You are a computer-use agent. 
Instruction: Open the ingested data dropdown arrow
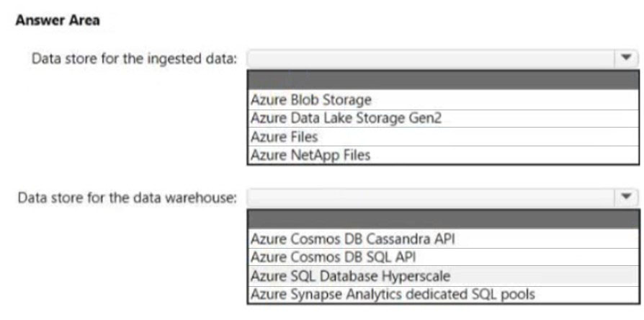626,59
